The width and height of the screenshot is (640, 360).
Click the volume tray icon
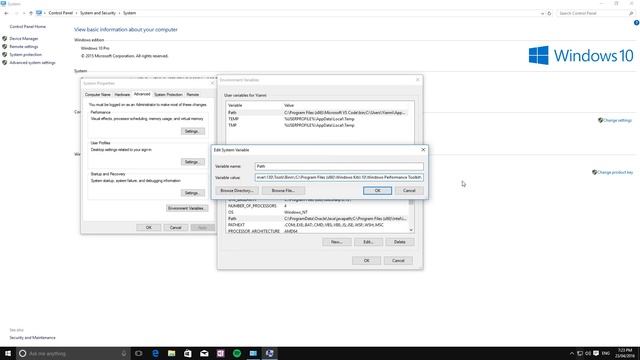[x=588, y=353]
